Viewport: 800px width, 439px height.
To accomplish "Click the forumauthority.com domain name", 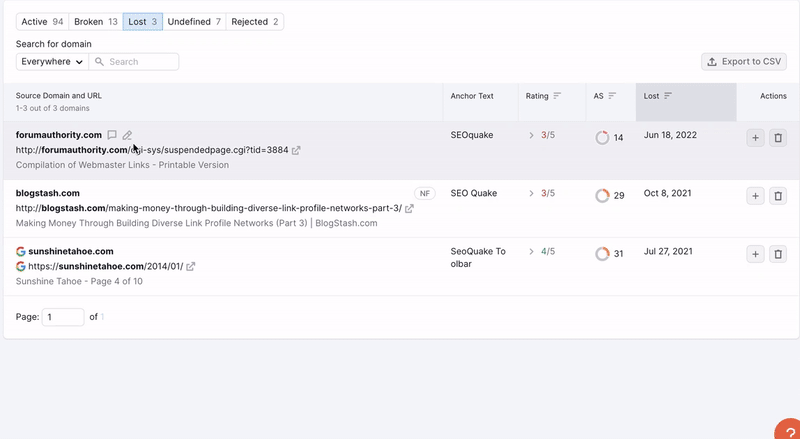I will tap(59, 135).
